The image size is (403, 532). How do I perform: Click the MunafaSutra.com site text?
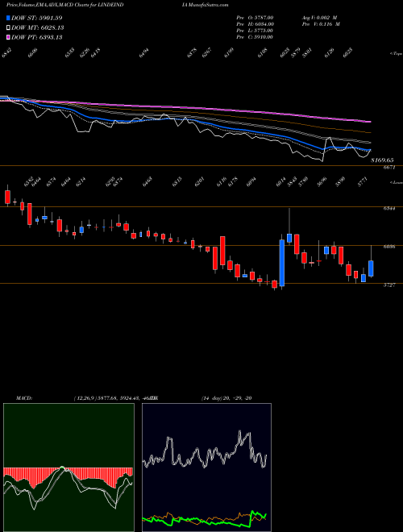tap(210, 5)
